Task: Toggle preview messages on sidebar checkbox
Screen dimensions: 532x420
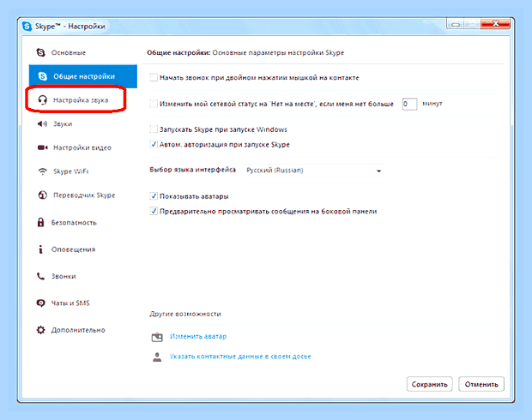Action: point(154,211)
